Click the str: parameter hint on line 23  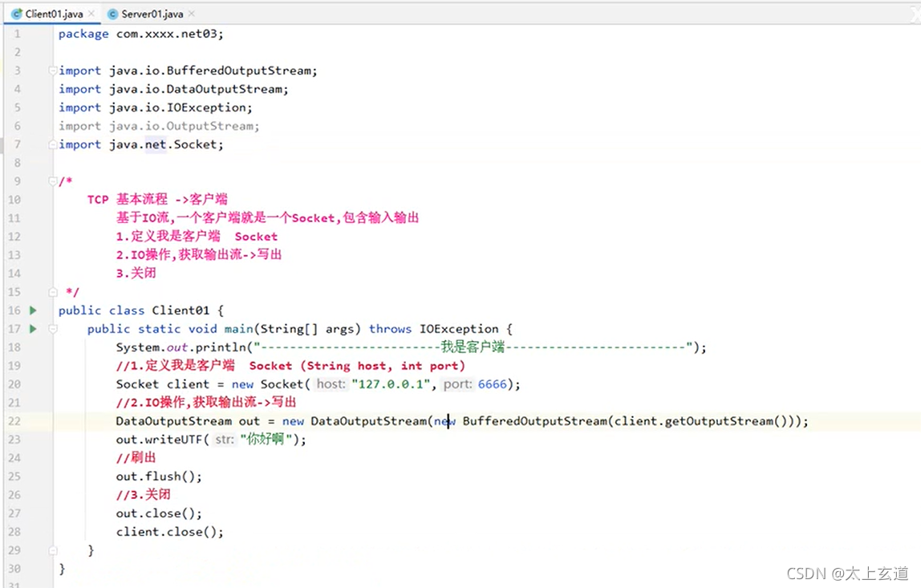tap(225, 440)
